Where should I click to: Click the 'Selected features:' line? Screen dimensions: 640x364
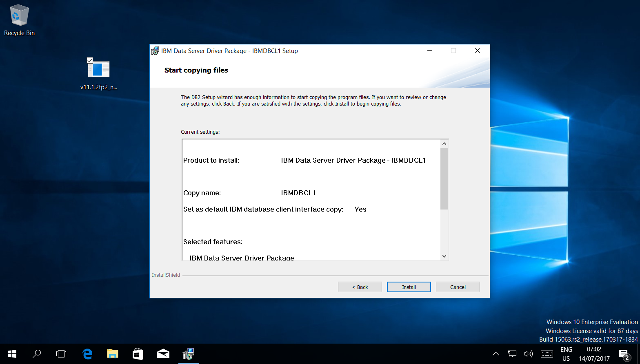(213, 242)
